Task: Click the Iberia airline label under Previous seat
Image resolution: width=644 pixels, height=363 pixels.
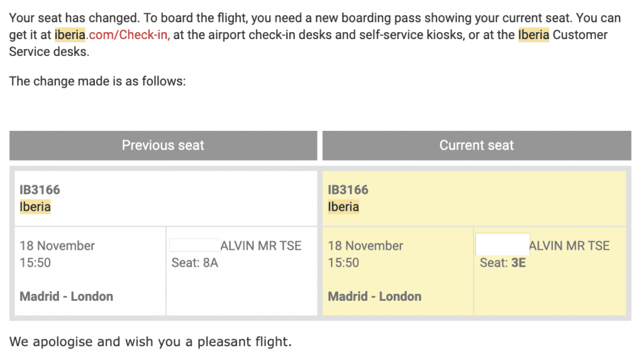Action: (35, 207)
